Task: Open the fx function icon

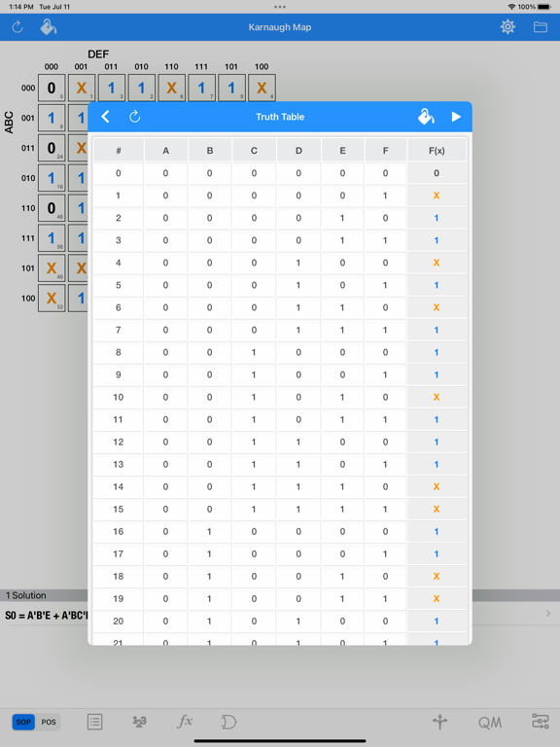Action: 185,722
